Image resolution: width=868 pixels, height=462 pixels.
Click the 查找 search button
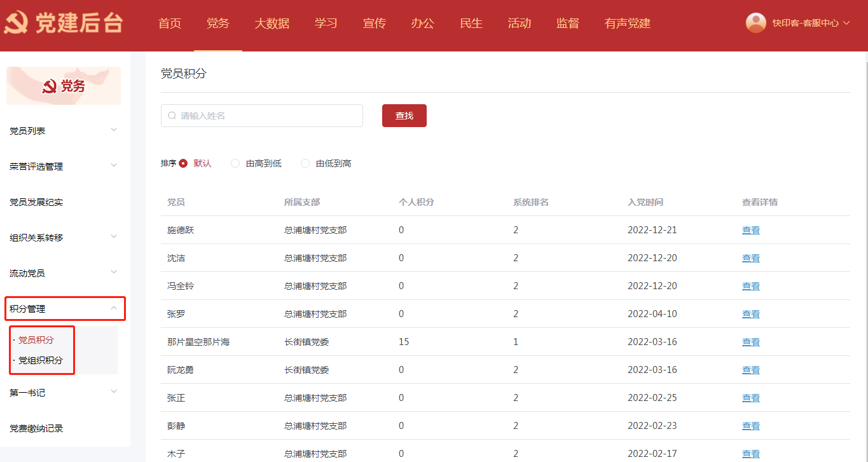coord(404,116)
